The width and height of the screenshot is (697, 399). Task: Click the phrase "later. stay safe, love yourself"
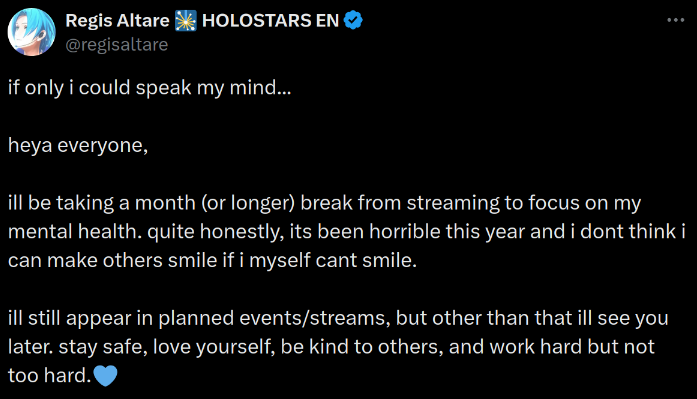[141, 347]
